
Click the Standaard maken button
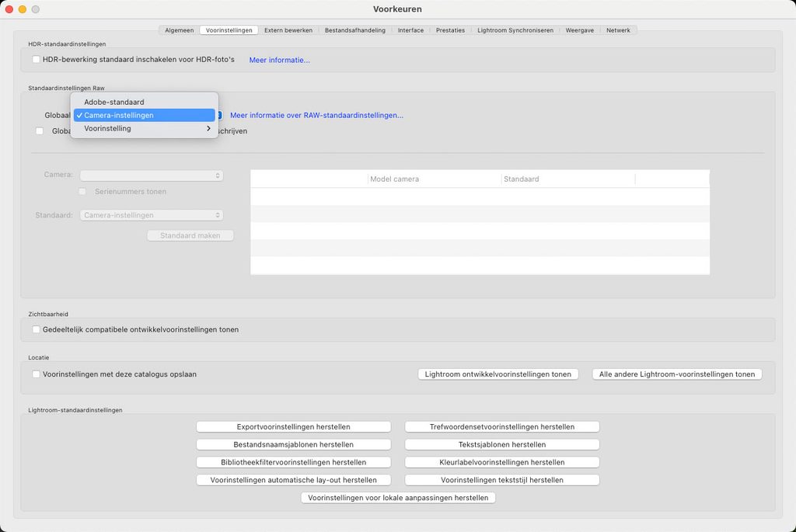(190, 235)
